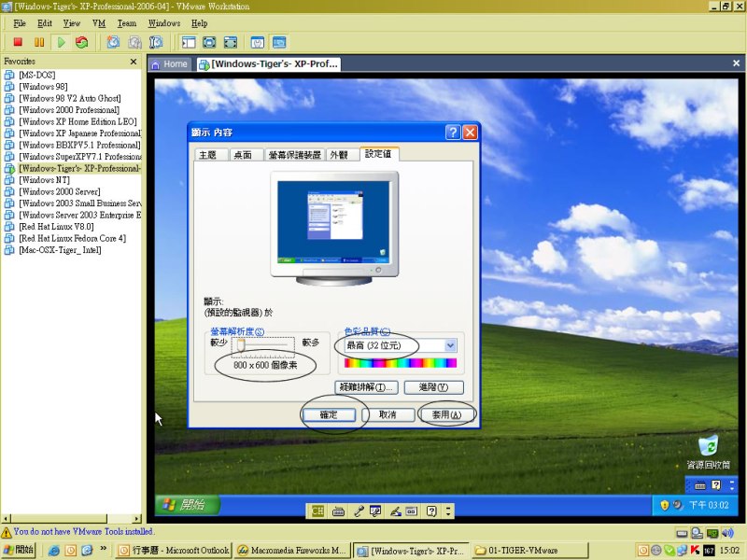Click the screen resolution slider handle

pyautogui.click(x=241, y=344)
